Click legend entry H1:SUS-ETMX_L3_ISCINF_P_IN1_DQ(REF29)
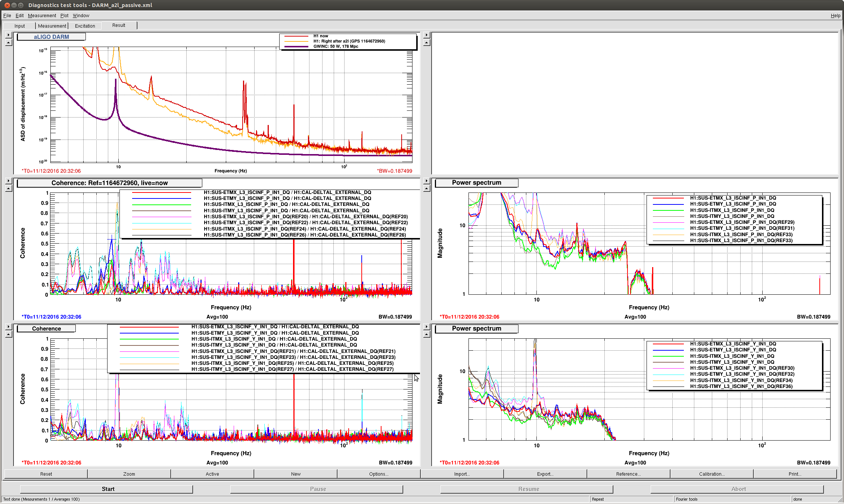 click(x=742, y=222)
